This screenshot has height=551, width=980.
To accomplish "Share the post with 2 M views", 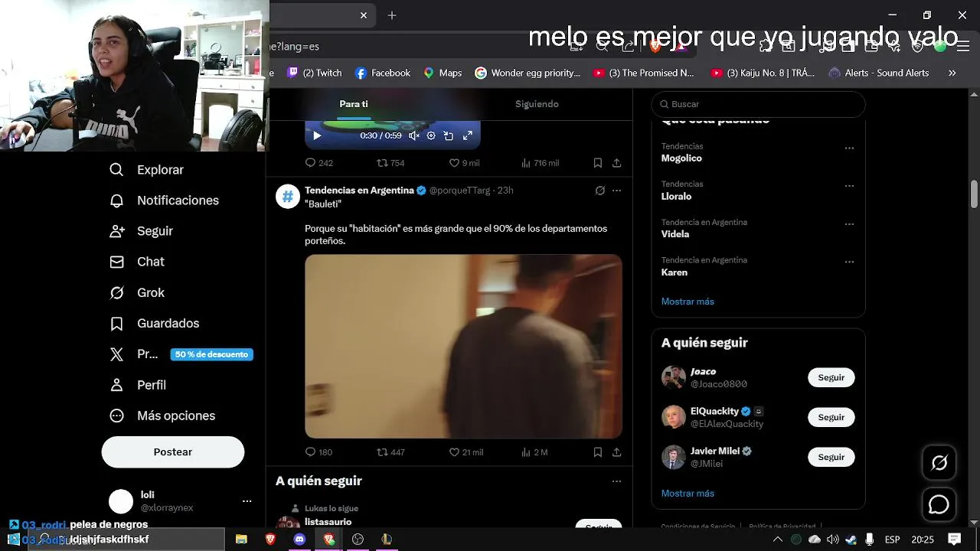I will click(x=616, y=452).
